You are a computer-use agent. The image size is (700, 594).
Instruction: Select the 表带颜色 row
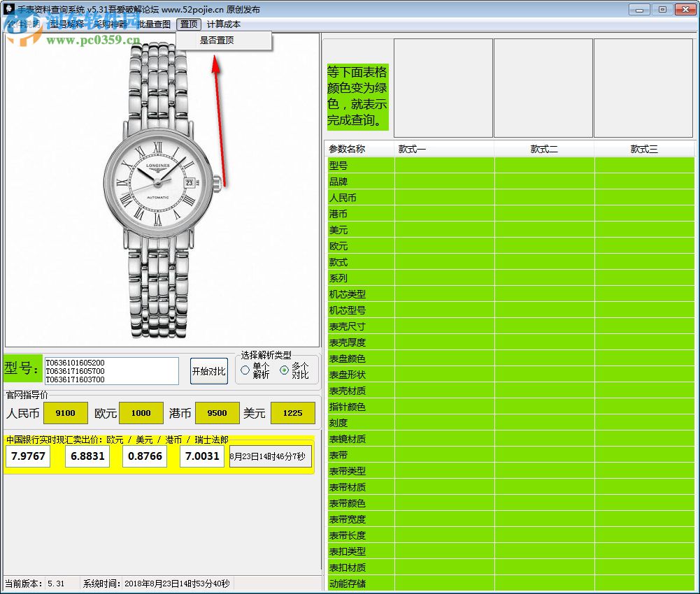pos(511,503)
